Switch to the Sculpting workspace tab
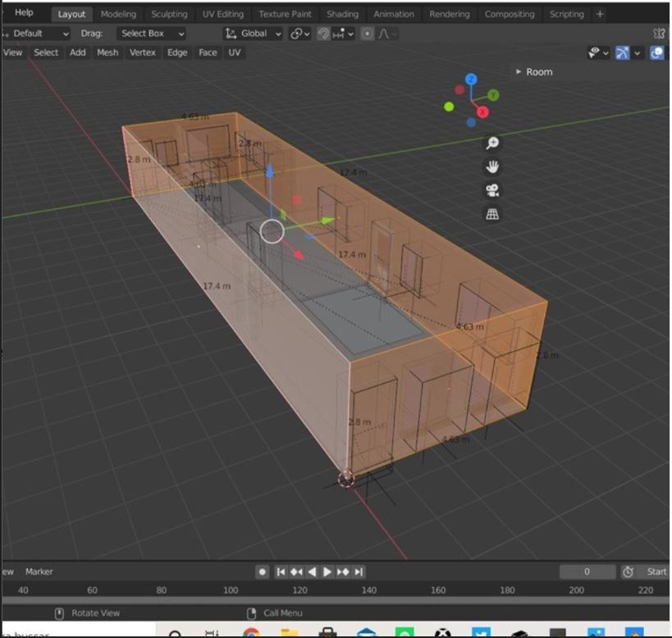 coord(169,14)
